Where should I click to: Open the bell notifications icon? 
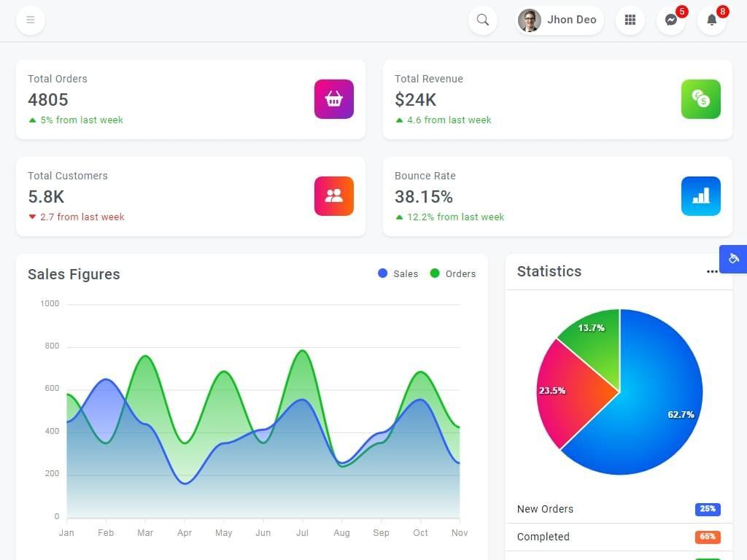click(x=712, y=20)
